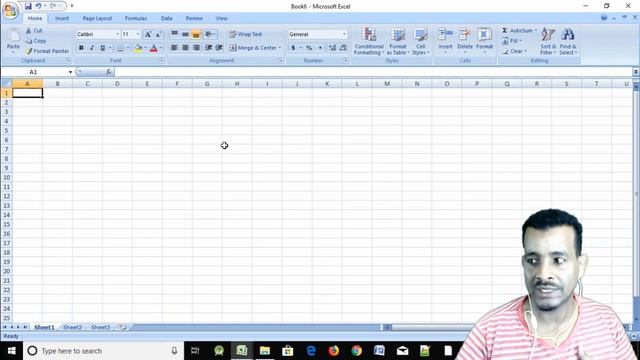The width and height of the screenshot is (640, 360).
Task: Toggle Bold formatting
Action: coord(81,48)
